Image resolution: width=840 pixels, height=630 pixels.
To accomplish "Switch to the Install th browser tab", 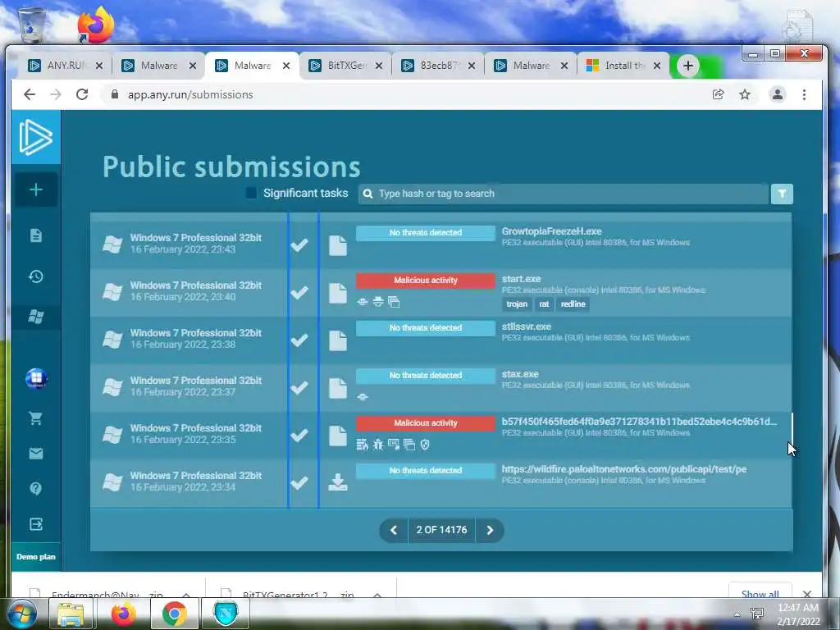I will pos(623,66).
